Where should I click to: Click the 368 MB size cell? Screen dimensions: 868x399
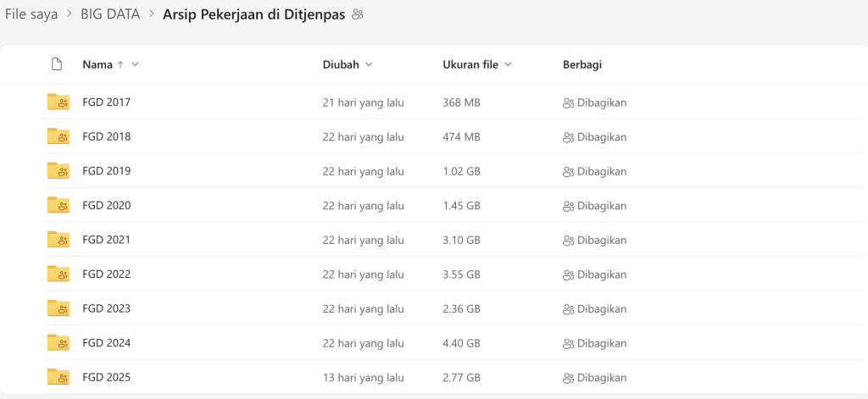pyautogui.click(x=461, y=103)
